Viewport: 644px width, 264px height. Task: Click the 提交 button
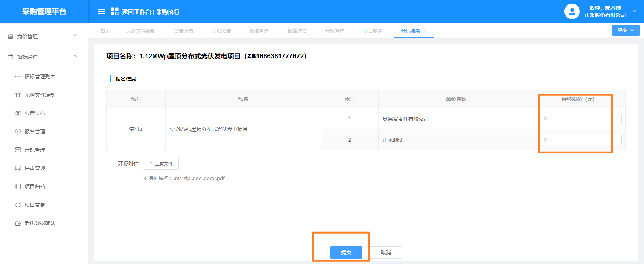pos(346,253)
